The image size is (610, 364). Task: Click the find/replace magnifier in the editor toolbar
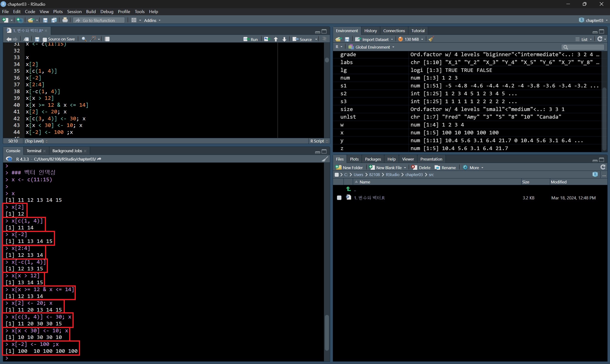point(84,39)
